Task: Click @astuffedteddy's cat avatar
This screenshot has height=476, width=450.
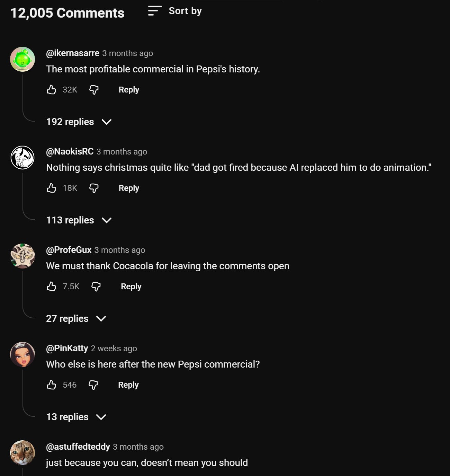Action: pos(22,453)
